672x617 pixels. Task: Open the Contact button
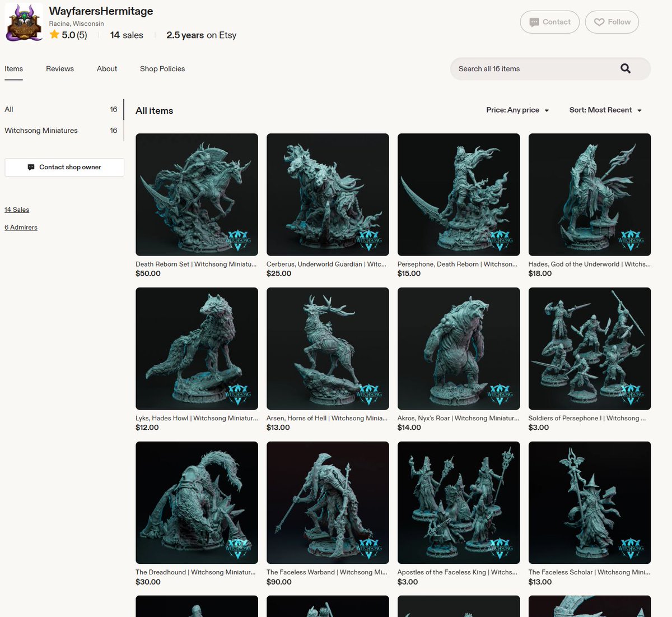(549, 22)
